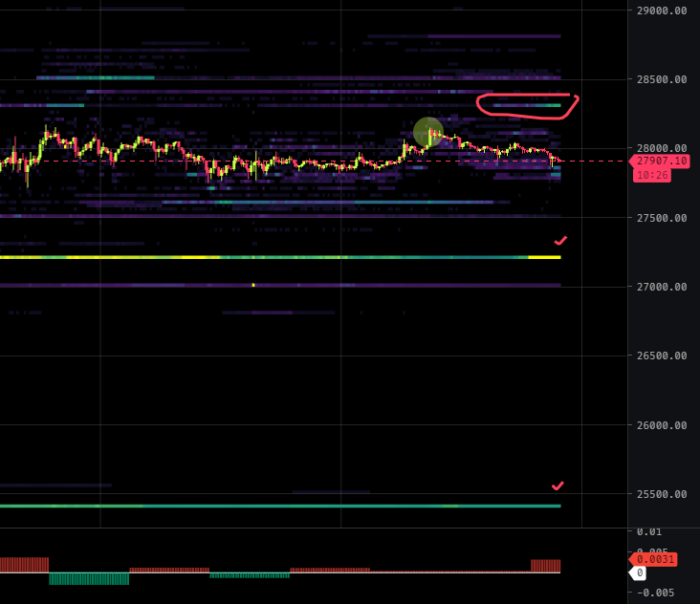Click the 10:26 candle countdown label
This screenshot has height=604, width=700.
(x=652, y=175)
